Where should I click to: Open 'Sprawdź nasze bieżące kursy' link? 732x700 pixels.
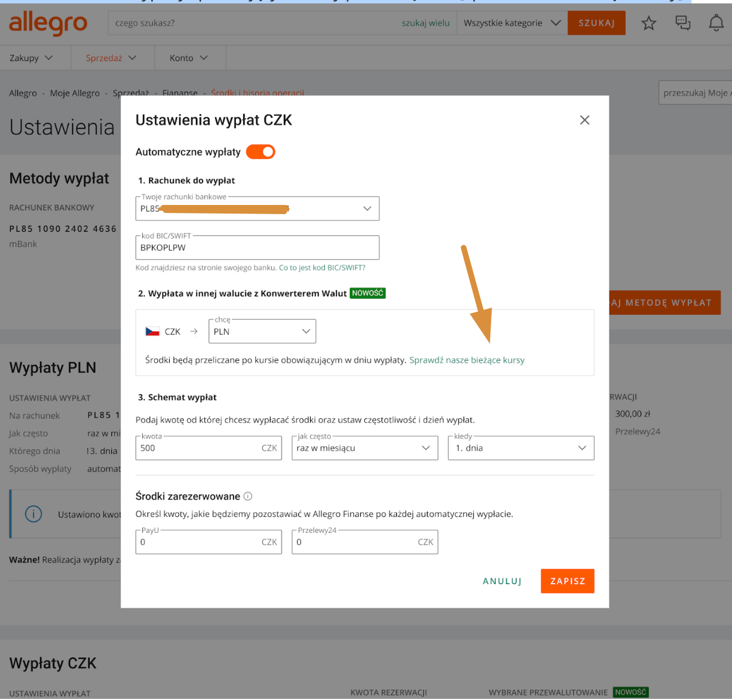click(x=466, y=360)
